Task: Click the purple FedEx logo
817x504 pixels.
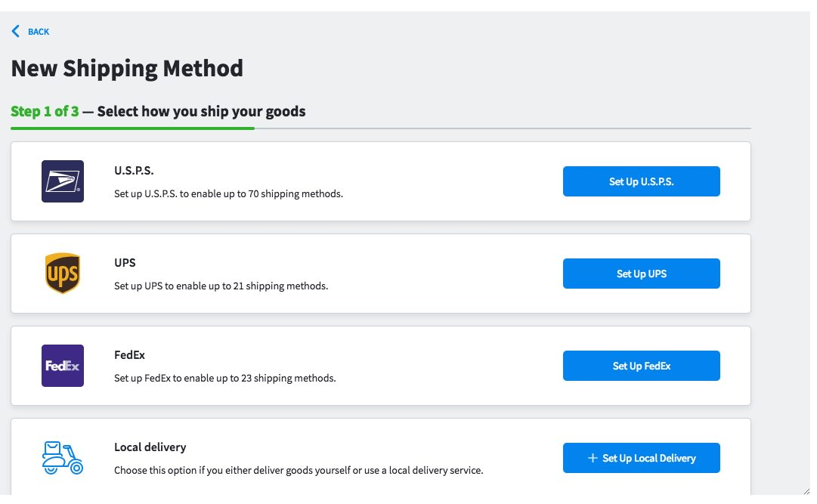Action: tap(63, 366)
